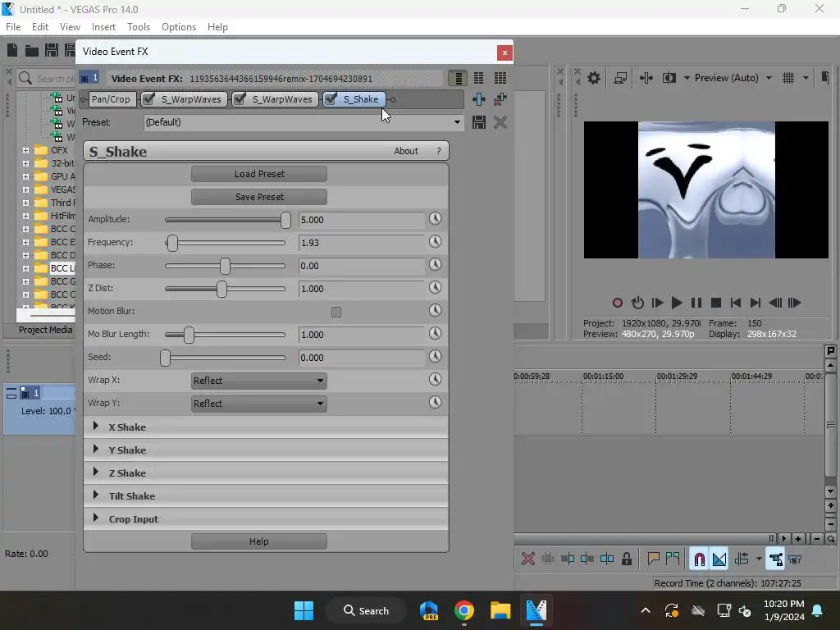Screen dimensions: 840x630
Task: Open the Plug-In Chain button
Action: coord(479,99)
